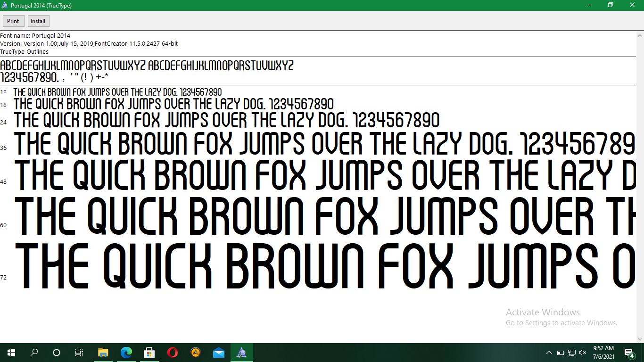Open the Portugal 2014 font viewer taskbar icon

point(241,352)
